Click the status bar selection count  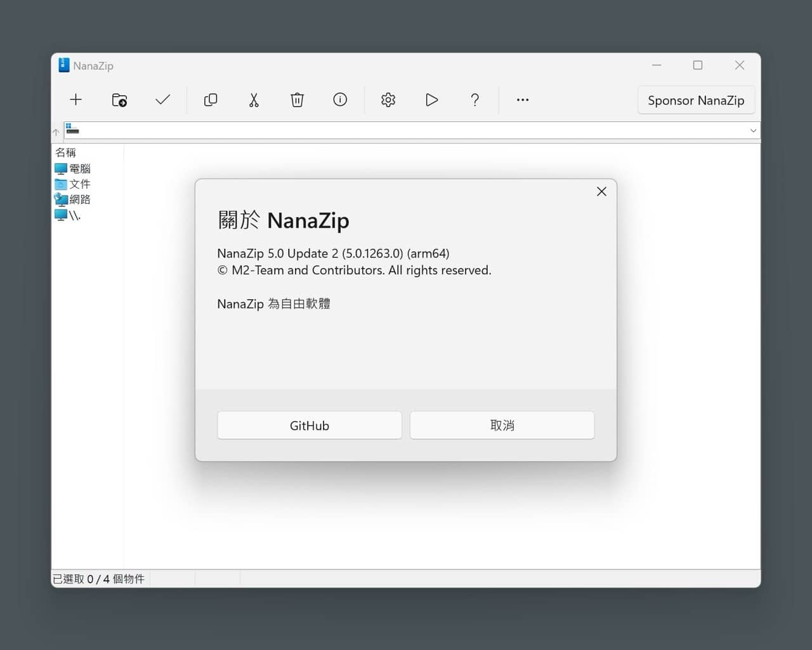click(98, 579)
